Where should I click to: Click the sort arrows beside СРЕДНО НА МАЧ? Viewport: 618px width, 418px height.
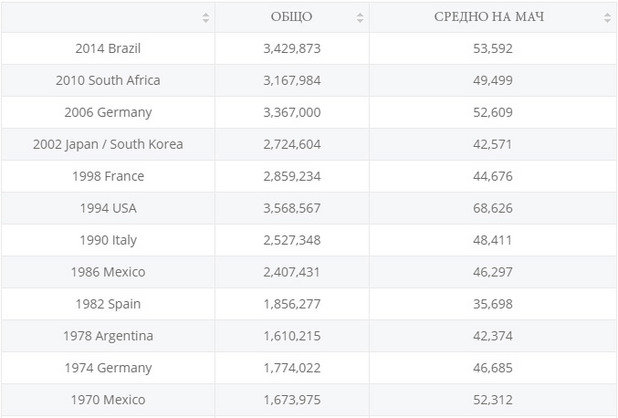point(607,18)
